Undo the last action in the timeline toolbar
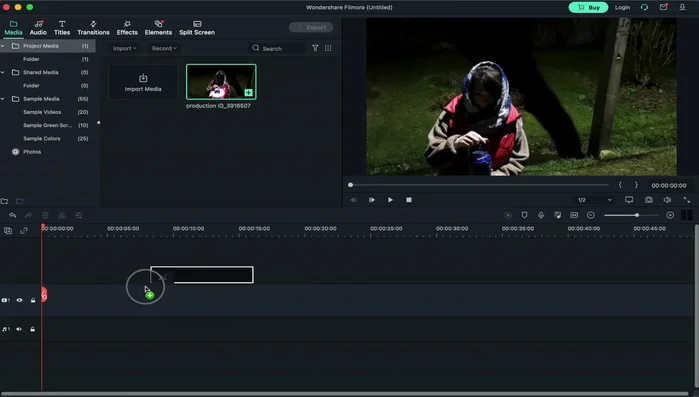699x397 pixels. [12, 215]
